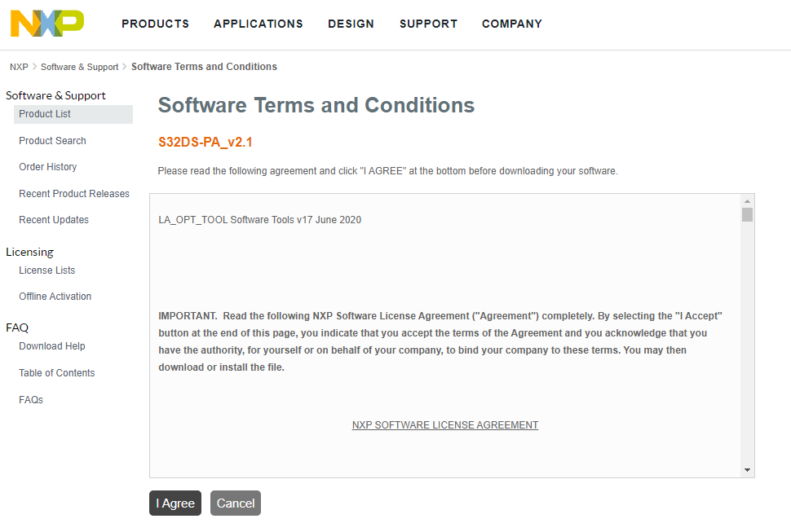Open the Support menu
791x532 pixels.
pos(428,24)
